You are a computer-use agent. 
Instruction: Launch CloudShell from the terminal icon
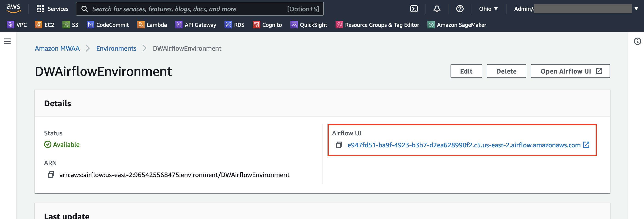[x=414, y=9]
